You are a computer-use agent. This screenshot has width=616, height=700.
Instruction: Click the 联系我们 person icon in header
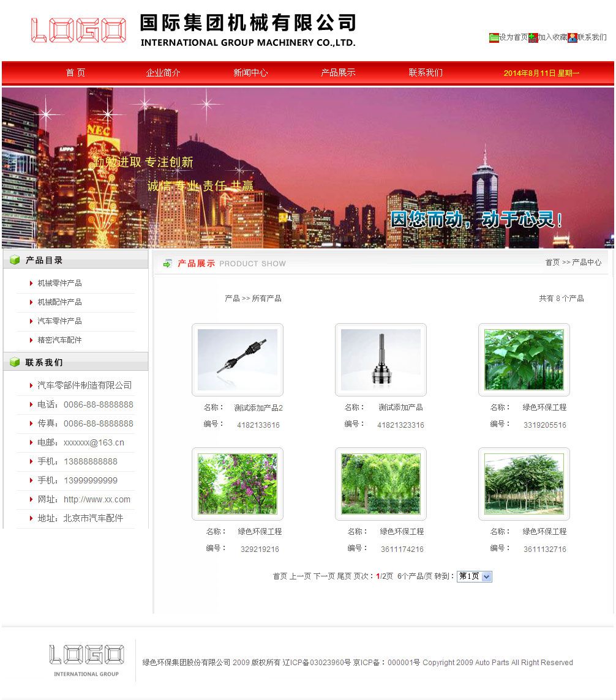[x=573, y=37]
